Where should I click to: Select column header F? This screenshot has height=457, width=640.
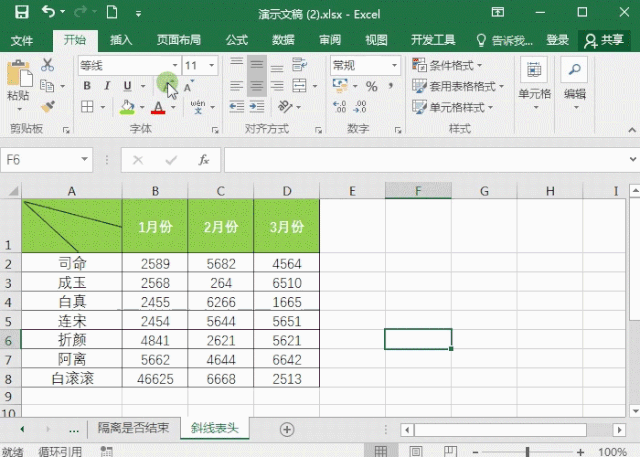418,191
